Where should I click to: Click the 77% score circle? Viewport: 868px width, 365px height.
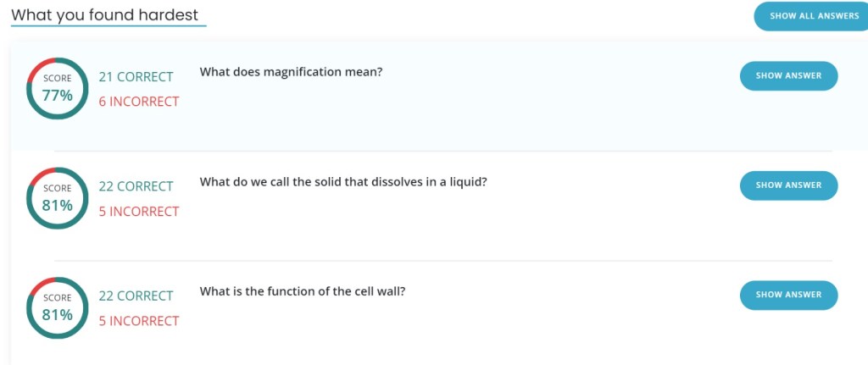pyautogui.click(x=58, y=89)
